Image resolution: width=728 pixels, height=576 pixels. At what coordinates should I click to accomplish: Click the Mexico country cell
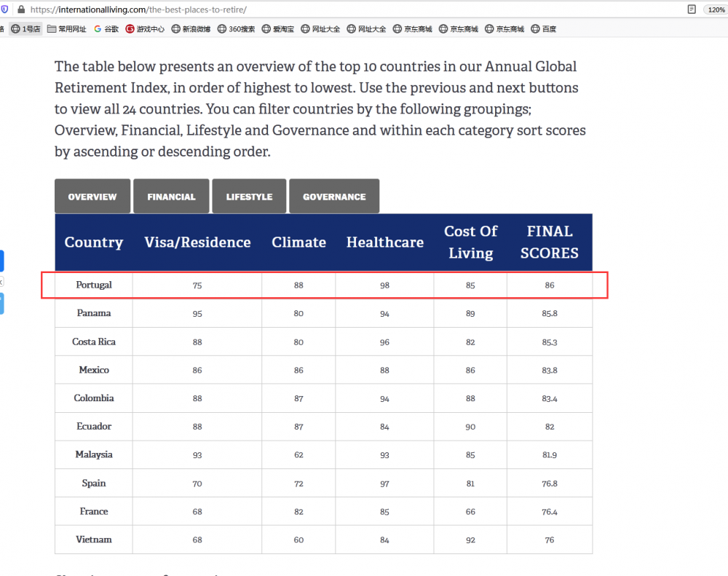[x=94, y=370]
